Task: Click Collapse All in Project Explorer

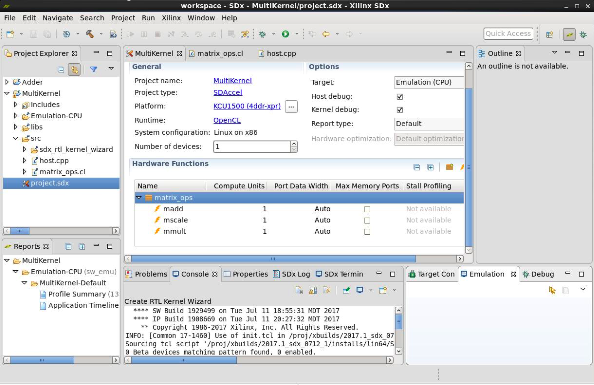Action: point(61,69)
